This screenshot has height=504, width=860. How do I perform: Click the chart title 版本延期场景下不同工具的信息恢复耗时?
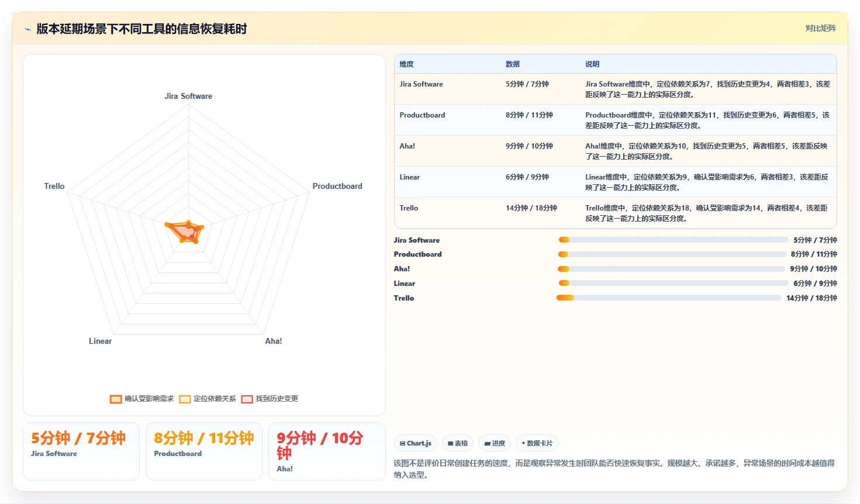(141, 29)
